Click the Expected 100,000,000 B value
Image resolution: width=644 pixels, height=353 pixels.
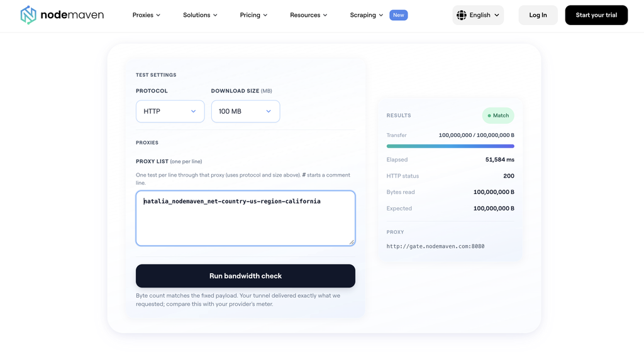494,209
